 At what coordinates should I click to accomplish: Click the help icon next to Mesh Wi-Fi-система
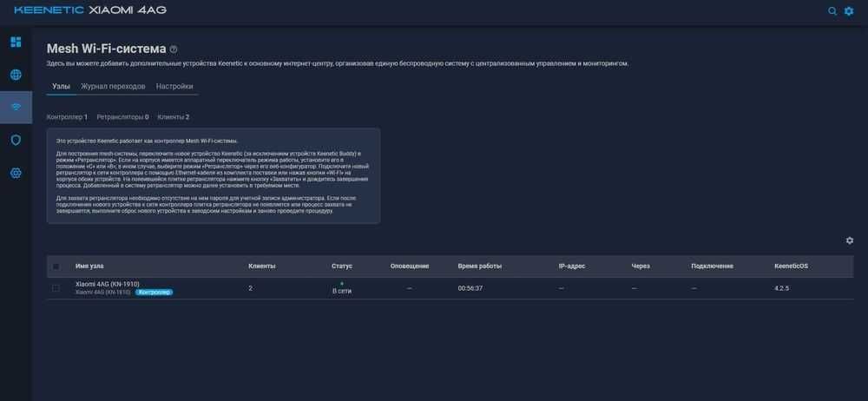(174, 49)
